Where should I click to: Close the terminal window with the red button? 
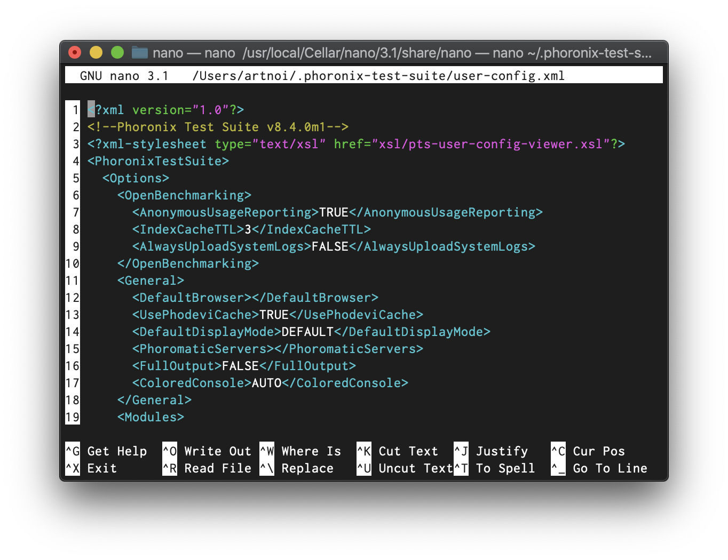[x=75, y=52]
